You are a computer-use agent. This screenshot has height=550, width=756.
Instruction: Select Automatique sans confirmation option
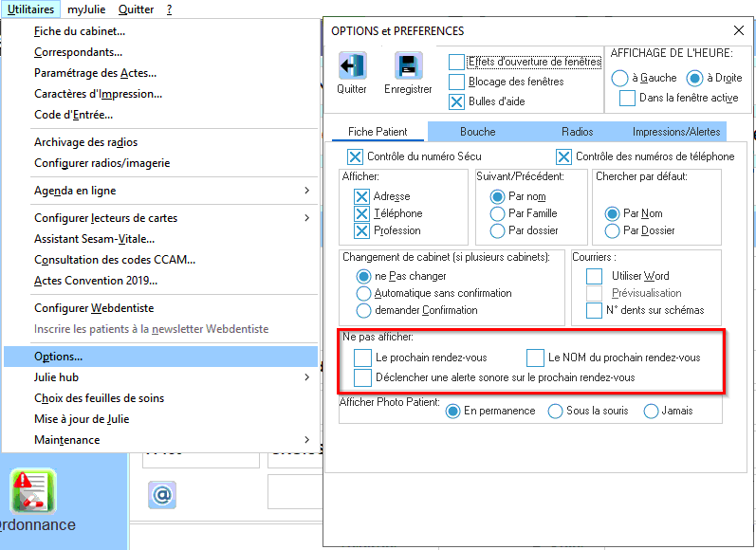pyautogui.click(x=363, y=293)
